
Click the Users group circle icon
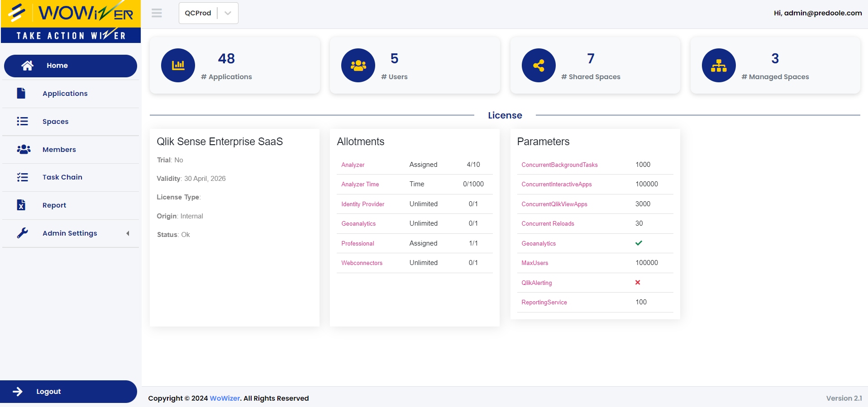point(358,65)
